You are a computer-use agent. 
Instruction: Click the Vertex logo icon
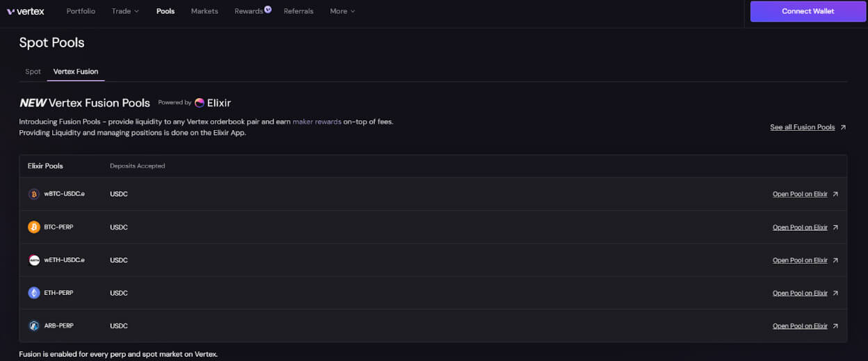click(10, 11)
